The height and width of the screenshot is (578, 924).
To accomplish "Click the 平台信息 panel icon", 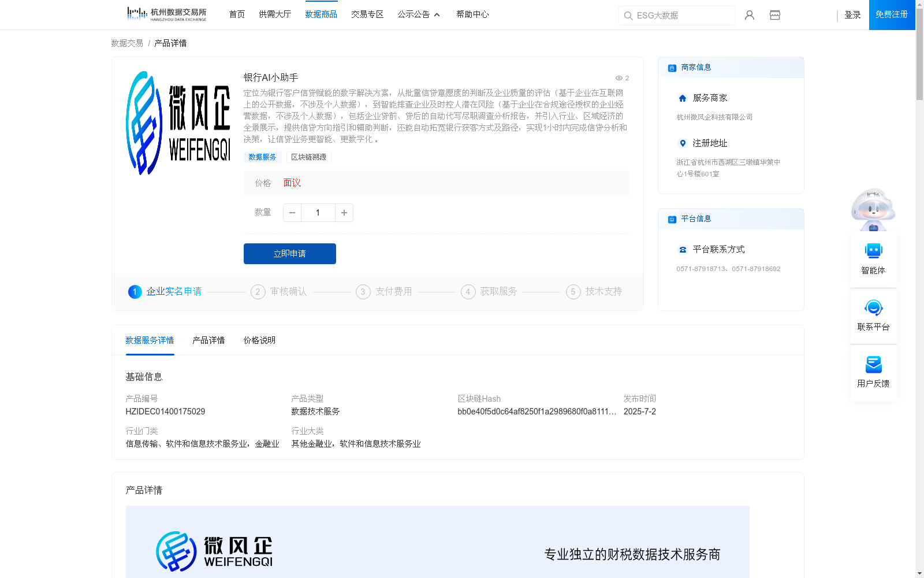I will 672,219.
